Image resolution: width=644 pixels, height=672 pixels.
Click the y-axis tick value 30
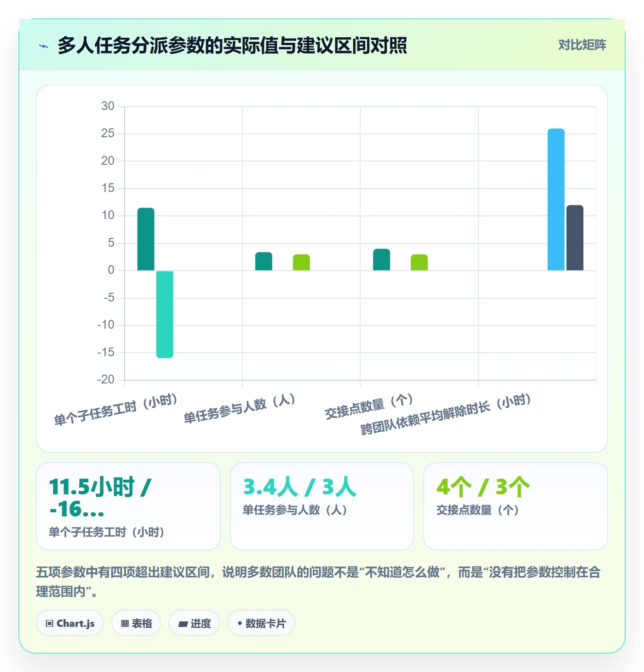click(108, 106)
